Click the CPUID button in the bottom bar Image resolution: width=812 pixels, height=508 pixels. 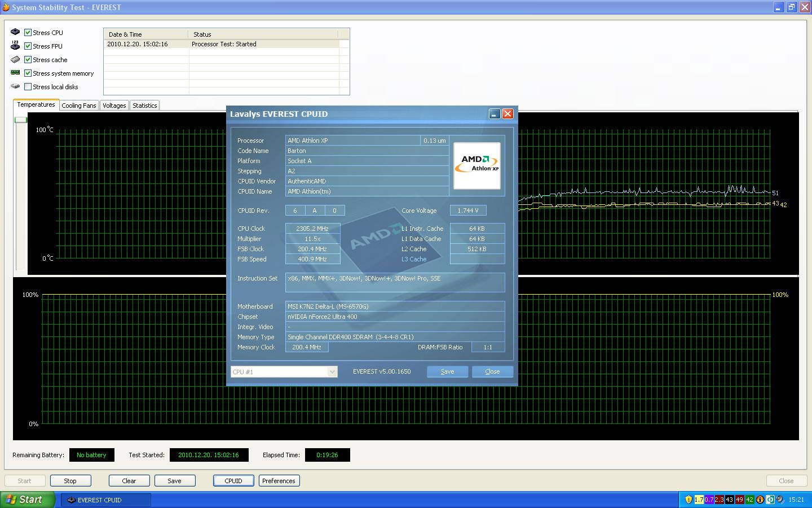point(233,481)
